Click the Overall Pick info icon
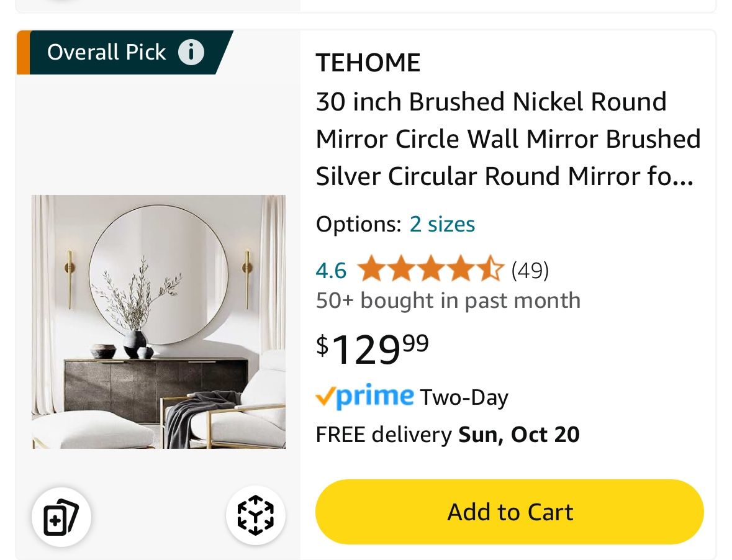This screenshot has height=560, width=732. pos(192,52)
